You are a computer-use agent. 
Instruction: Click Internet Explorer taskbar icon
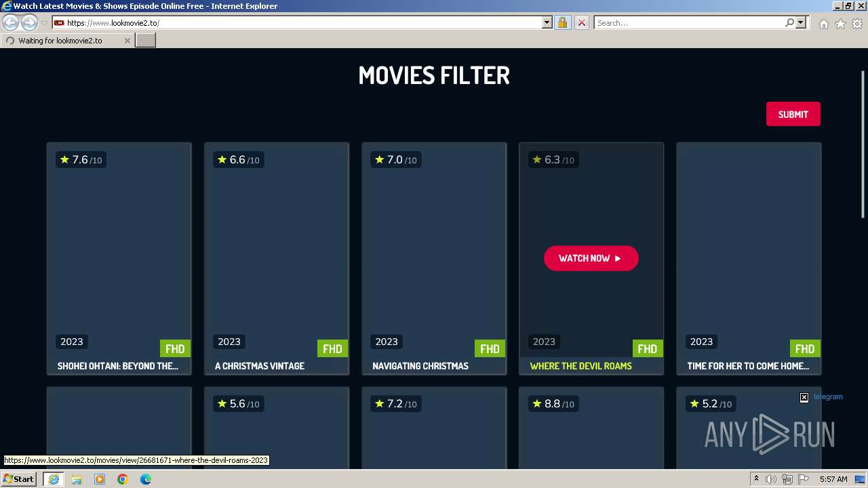(x=54, y=479)
